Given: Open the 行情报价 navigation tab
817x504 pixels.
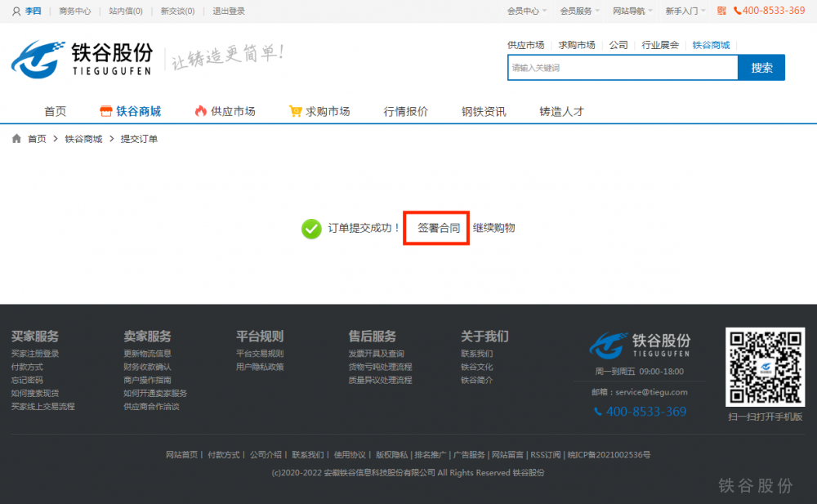Looking at the screenshot, I should (x=405, y=111).
